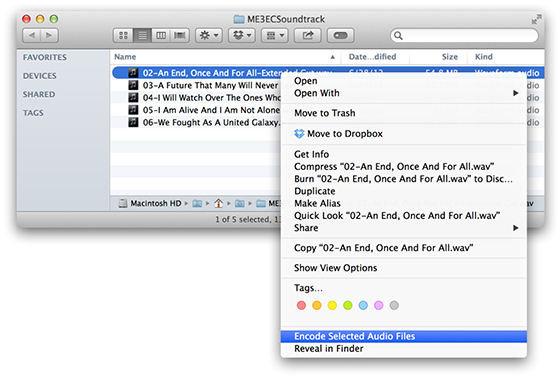560x377 pixels.
Task: Choose Tags… from the context menu
Action: pos(404,288)
